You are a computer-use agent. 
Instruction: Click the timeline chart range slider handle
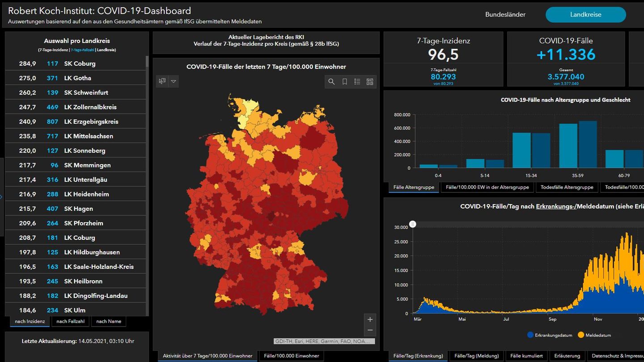pyautogui.click(x=413, y=224)
